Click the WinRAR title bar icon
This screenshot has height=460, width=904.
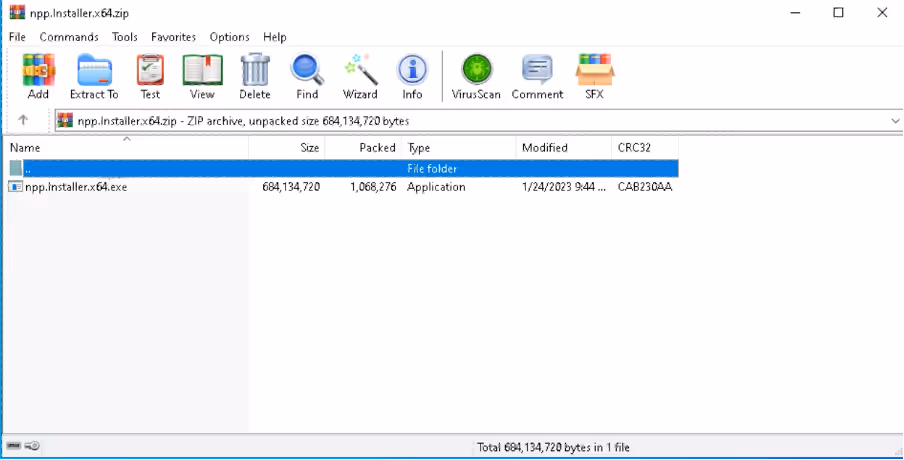(x=17, y=13)
